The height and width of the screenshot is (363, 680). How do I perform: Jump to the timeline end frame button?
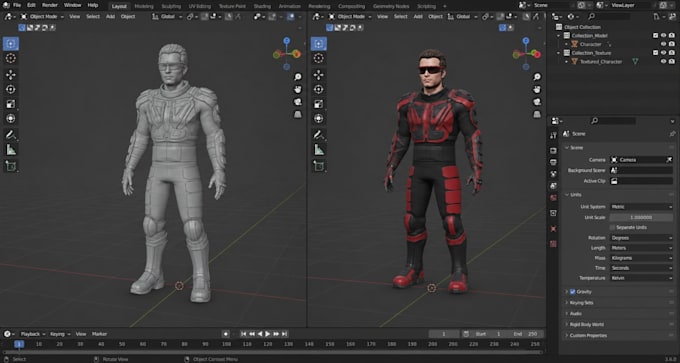click(284, 334)
